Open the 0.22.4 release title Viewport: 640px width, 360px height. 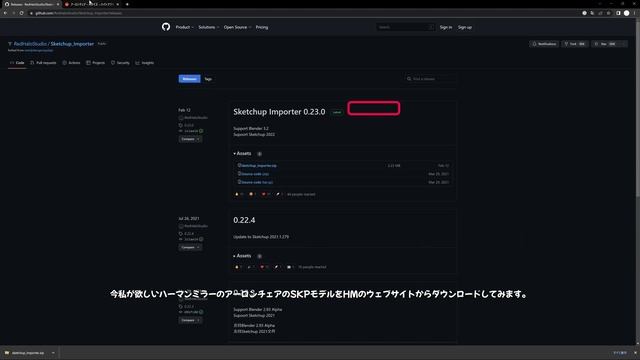(x=244, y=220)
